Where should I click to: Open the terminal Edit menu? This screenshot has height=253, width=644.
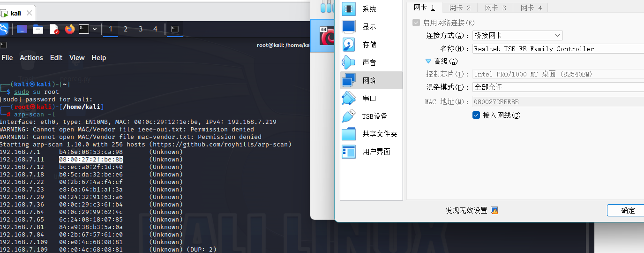pos(56,58)
